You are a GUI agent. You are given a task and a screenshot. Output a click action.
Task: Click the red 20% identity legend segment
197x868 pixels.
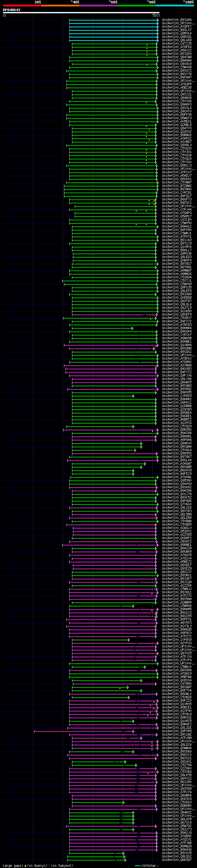click(x=22, y=6)
